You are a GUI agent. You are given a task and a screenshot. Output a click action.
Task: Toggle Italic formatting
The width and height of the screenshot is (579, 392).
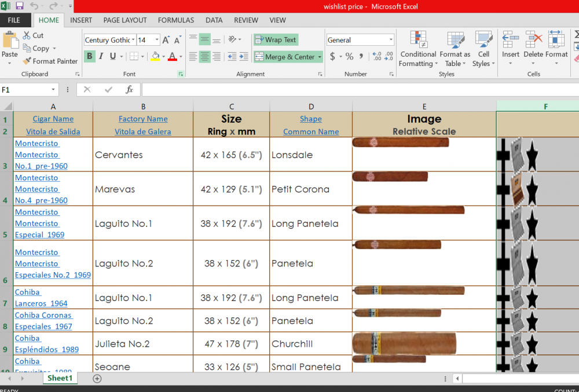(x=101, y=57)
